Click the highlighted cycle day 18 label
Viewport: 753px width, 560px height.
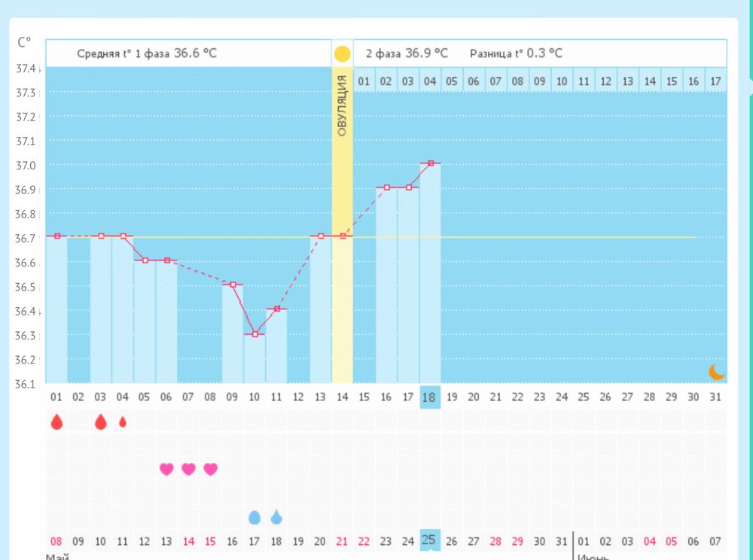point(430,397)
